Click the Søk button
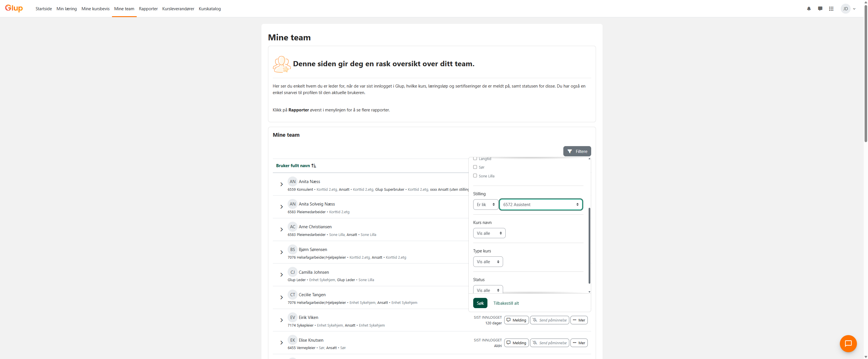 [x=480, y=303]
